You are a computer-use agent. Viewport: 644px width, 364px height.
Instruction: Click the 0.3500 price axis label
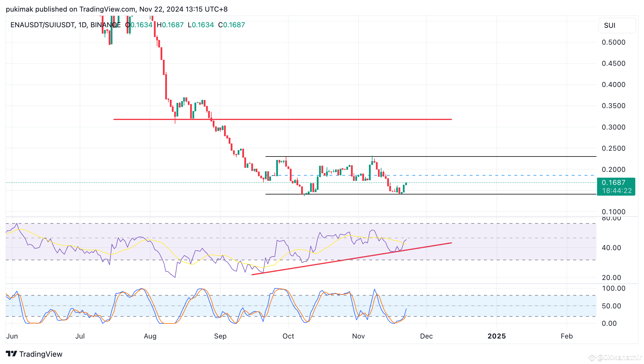pyautogui.click(x=614, y=106)
